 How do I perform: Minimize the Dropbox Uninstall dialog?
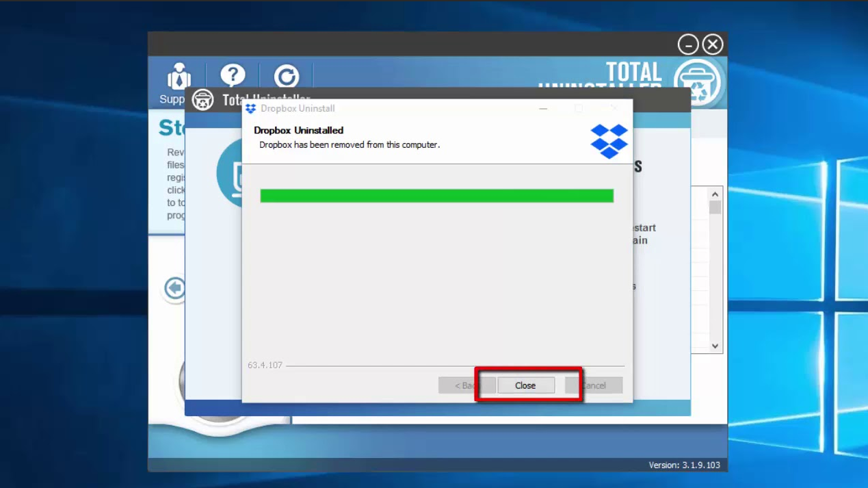tap(542, 108)
